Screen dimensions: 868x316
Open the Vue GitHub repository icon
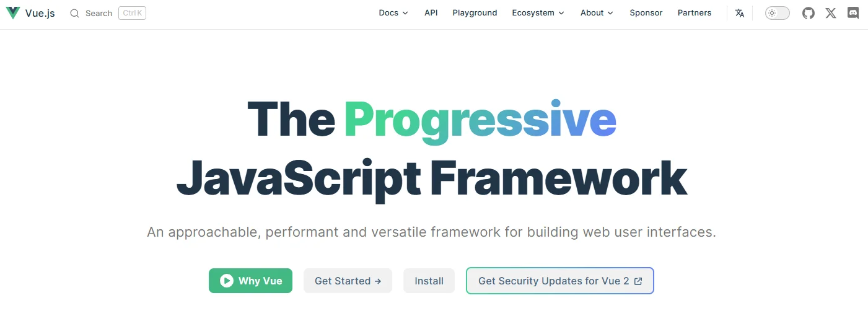(809, 13)
